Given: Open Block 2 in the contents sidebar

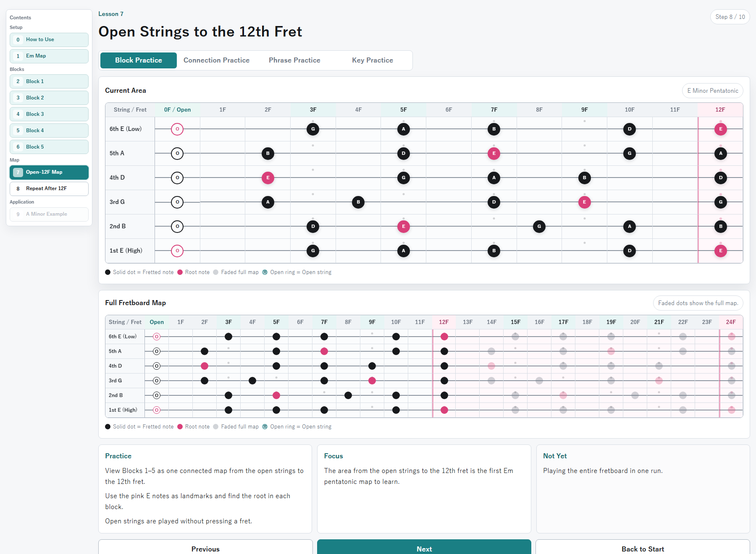Looking at the screenshot, I should click(49, 98).
